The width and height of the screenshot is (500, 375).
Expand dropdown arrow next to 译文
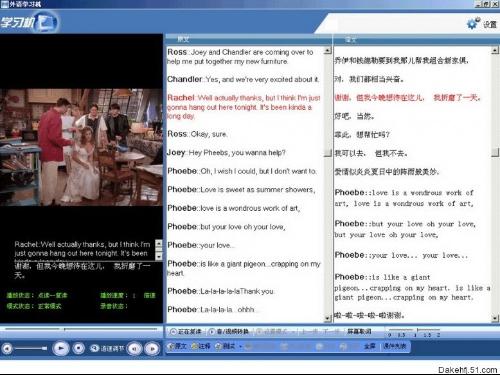[x=240, y=347]
